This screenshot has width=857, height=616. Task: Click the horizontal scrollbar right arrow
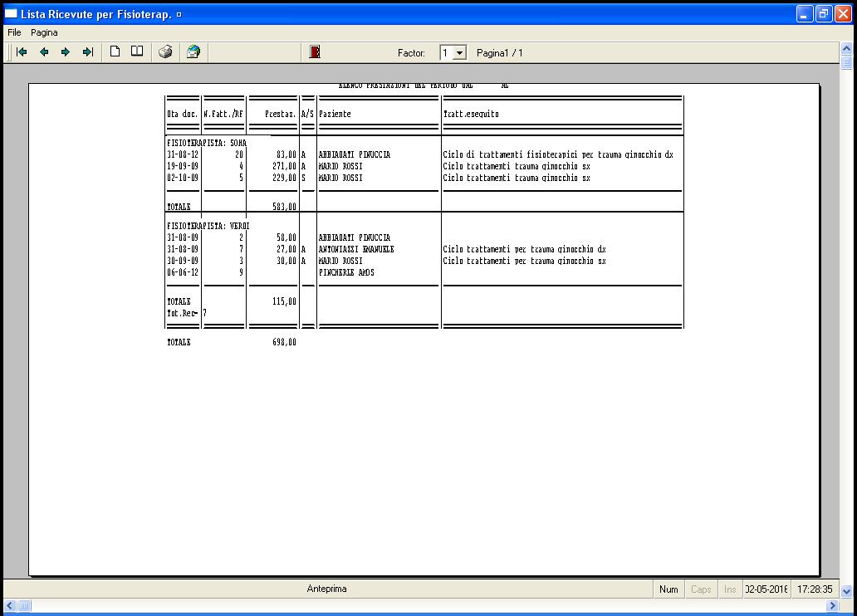[832, 605]
